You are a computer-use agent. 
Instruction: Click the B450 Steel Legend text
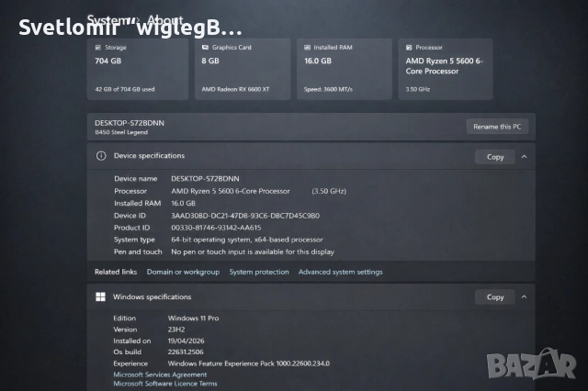pos(121,132)
